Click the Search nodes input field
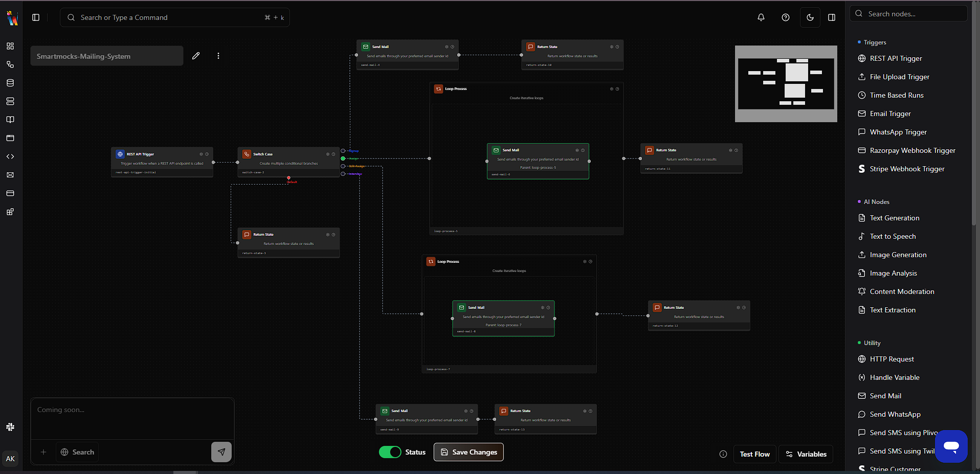The height and width of the screenshot is (474, 980). click(x=913, y=14)
